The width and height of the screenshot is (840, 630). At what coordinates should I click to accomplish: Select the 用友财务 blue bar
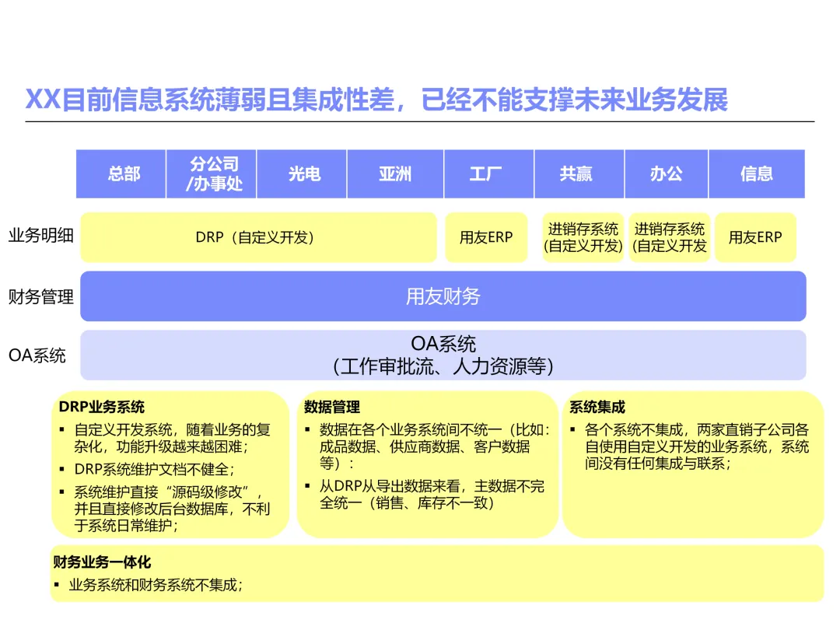coord(443,296)
